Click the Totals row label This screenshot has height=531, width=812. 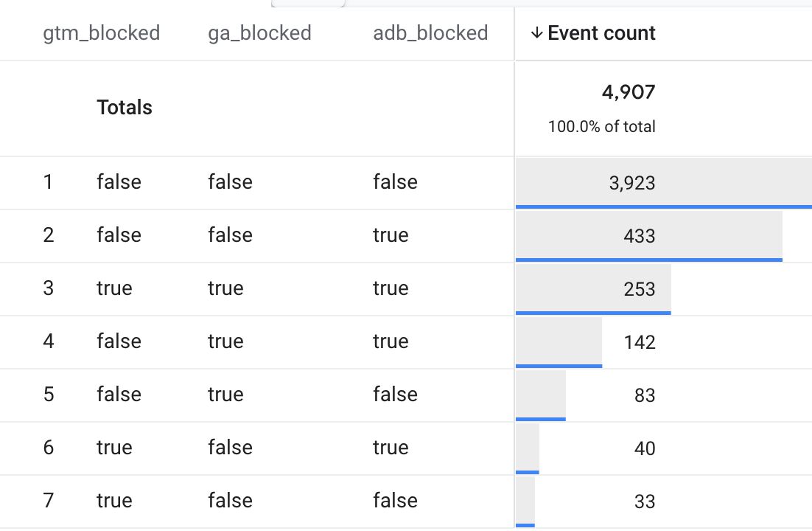(125, 108)
